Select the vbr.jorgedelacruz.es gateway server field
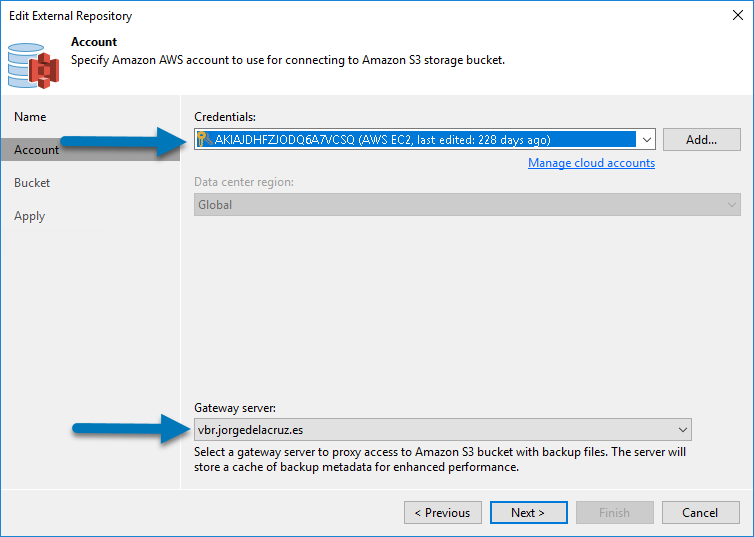 (x=443, y=430)
